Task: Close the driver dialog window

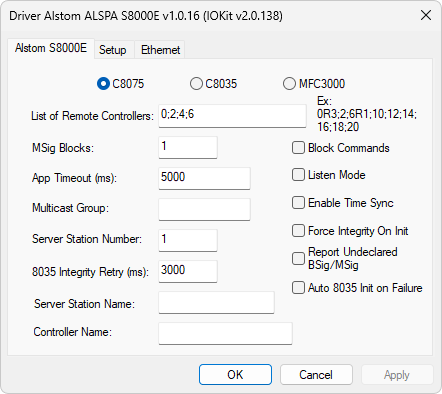Action: tap(426, 15)
